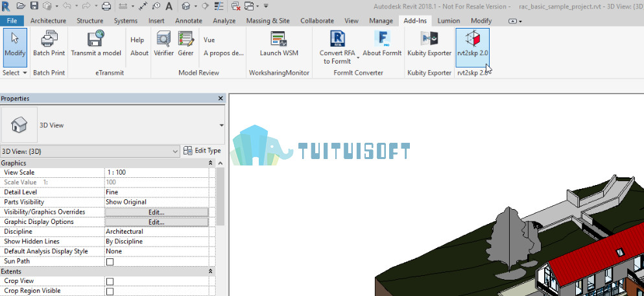This screenshot has width=644, height=296.
Task: Click the Transmit a model icon
Action: click(96, 43)
